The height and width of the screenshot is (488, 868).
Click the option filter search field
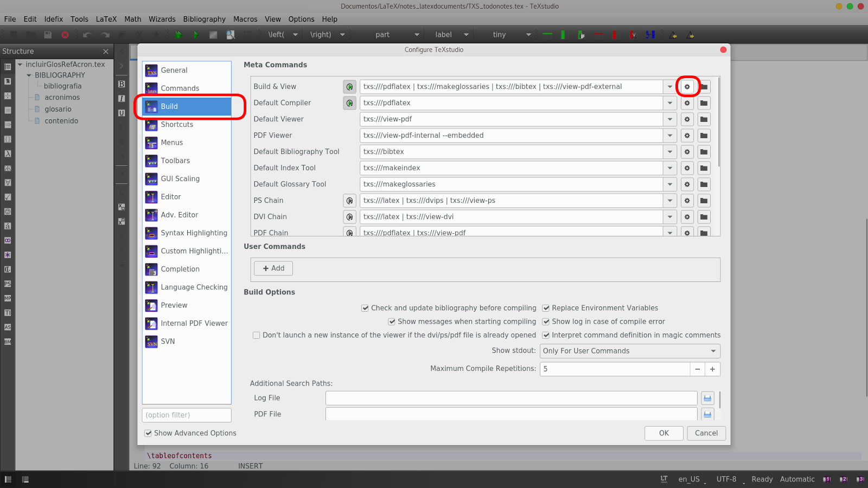tap(187, 415)
